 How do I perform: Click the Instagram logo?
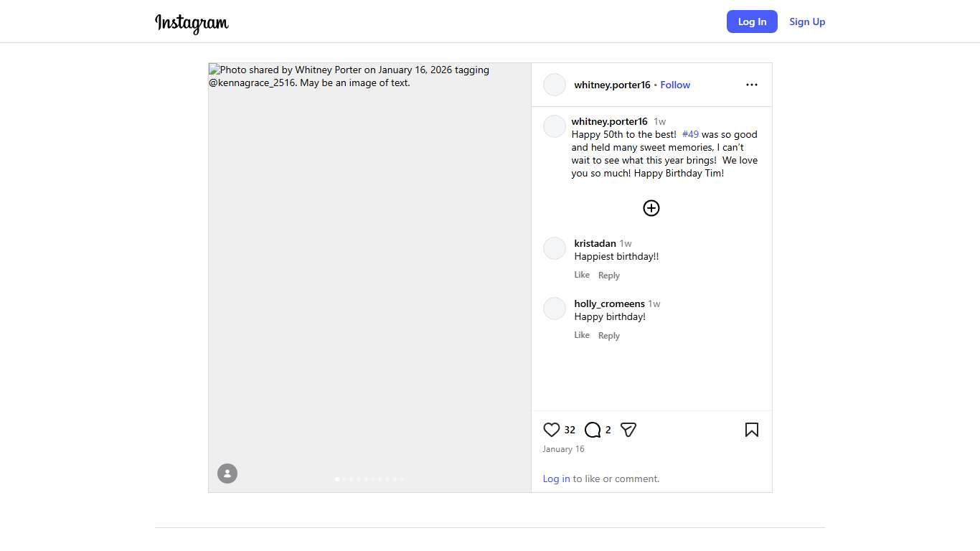(192, 23)
